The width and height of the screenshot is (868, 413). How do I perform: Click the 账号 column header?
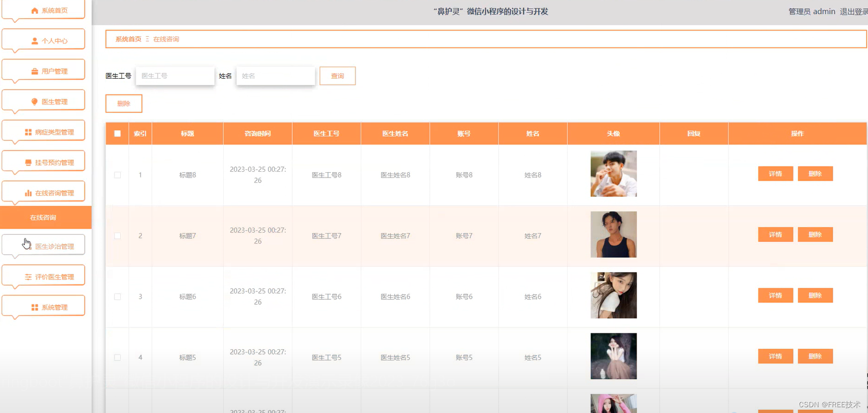464,134
